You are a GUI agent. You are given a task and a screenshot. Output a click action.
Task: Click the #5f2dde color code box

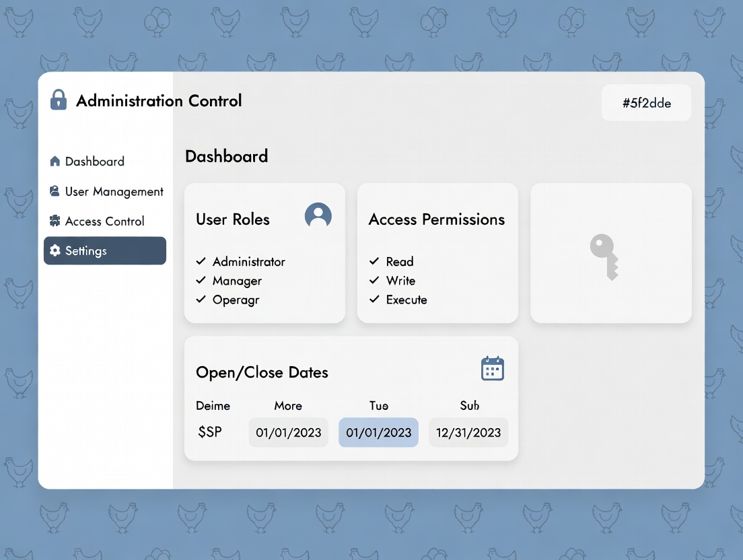646,103
